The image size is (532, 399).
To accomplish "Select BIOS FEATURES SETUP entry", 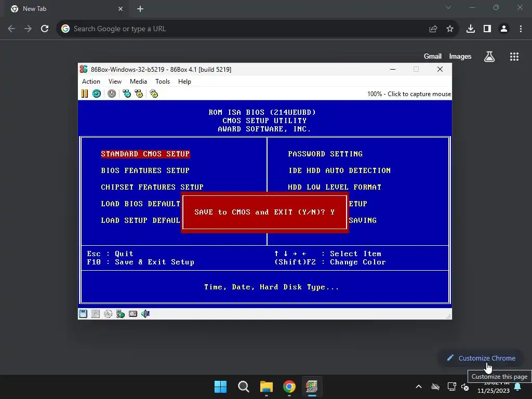I will coord(145,170).
